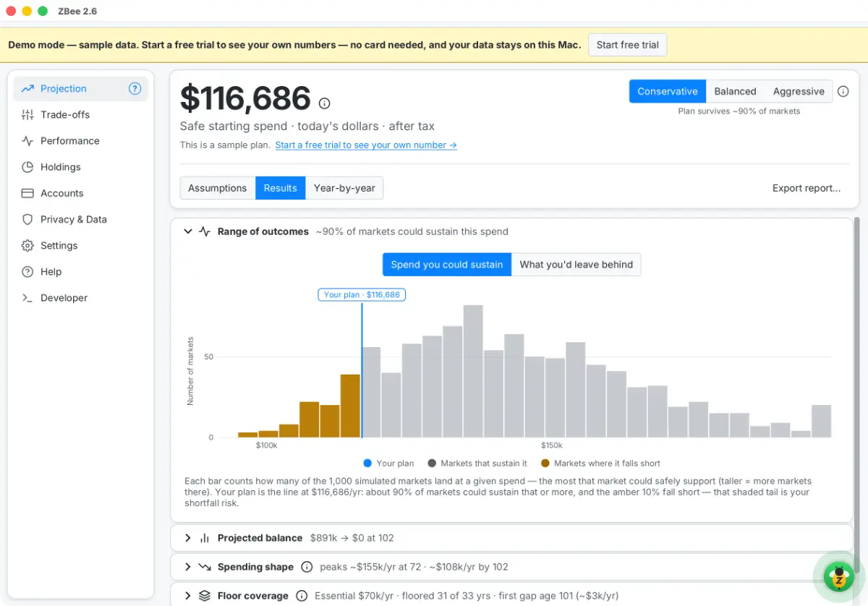Click the Your plan marker on the chart

(362, 295)
